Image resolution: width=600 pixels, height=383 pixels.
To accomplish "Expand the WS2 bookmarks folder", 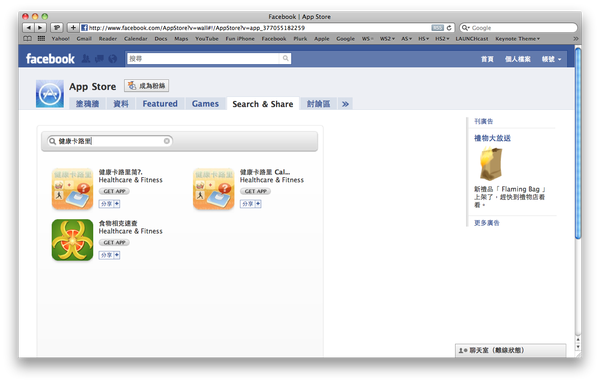I will point(387,39).
